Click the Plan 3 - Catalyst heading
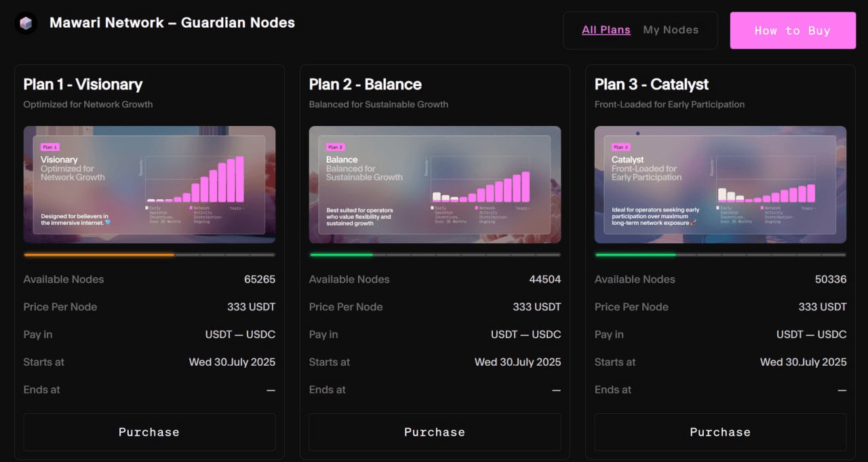Image resolution: width=868 pixels, height=462 pixels. (x=652, y=85)
